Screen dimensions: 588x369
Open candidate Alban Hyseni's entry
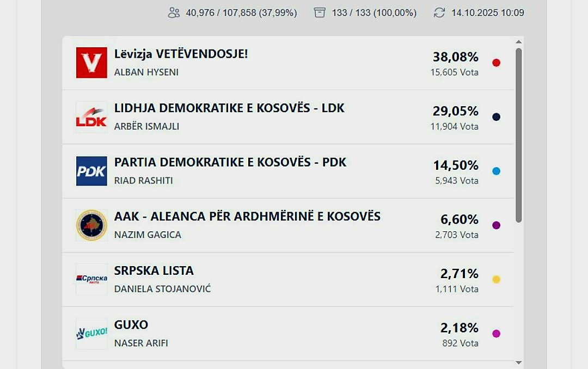(146, 72)
